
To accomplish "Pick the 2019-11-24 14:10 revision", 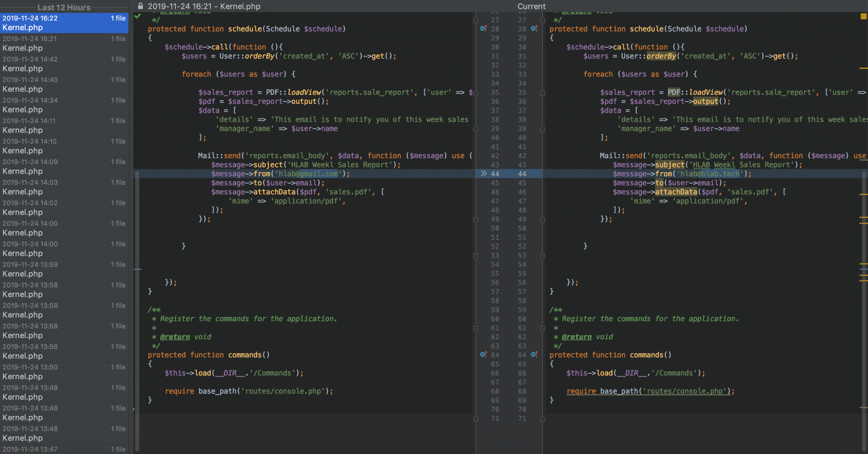I will (x=64, y=146).
